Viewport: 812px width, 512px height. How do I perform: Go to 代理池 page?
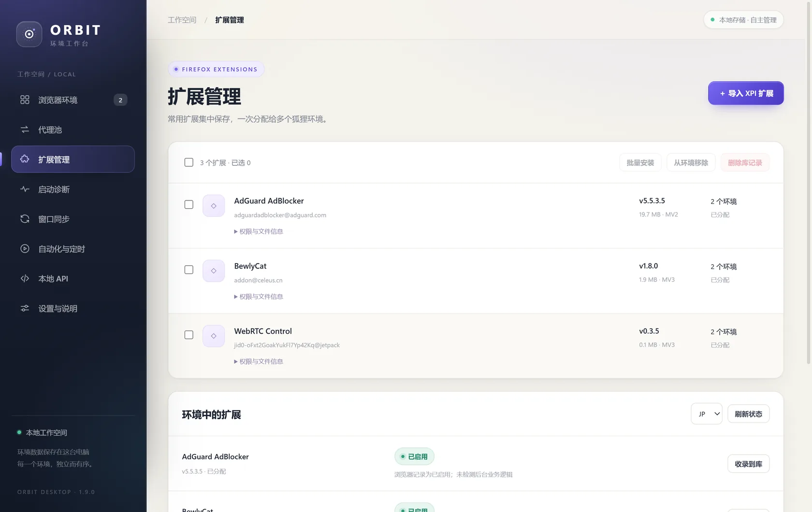tap(73, 129)
